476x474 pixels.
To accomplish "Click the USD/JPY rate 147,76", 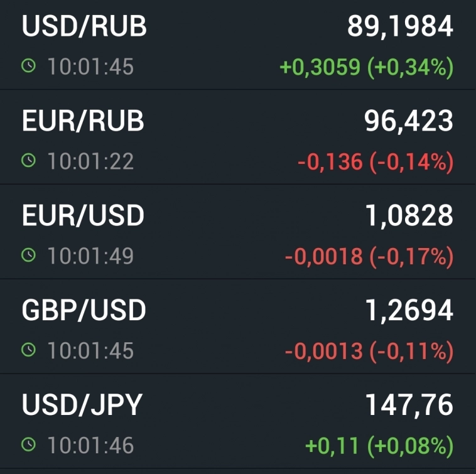I will tap(409, 406).
